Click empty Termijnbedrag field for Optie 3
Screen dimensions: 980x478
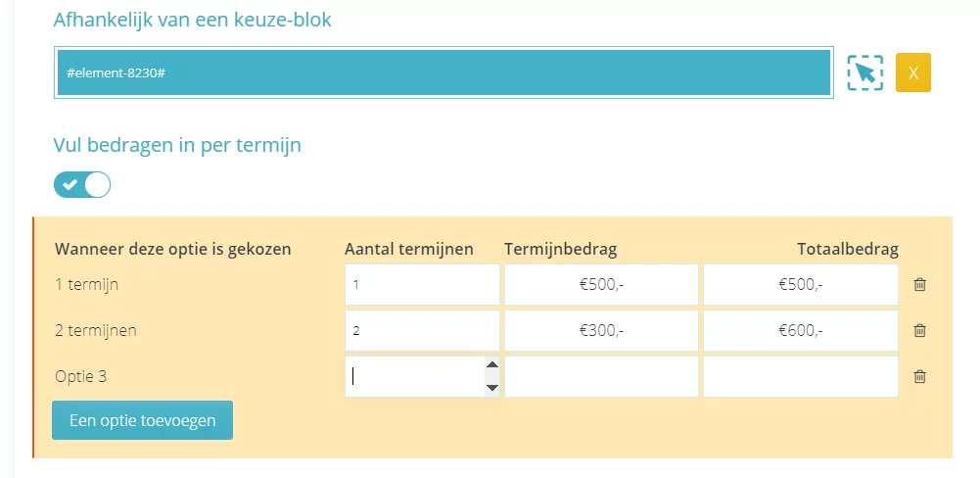[x=601, y=377]
